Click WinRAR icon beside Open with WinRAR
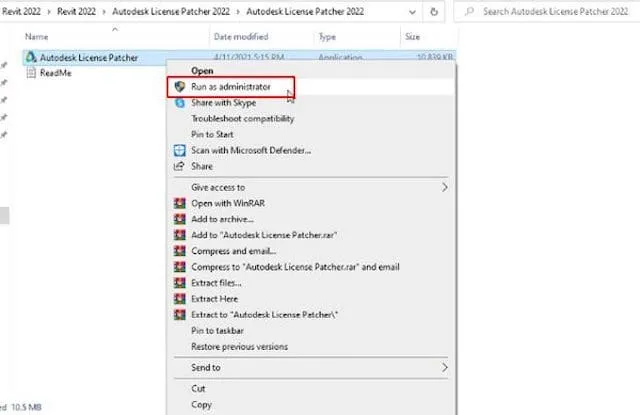 point(180,203)
